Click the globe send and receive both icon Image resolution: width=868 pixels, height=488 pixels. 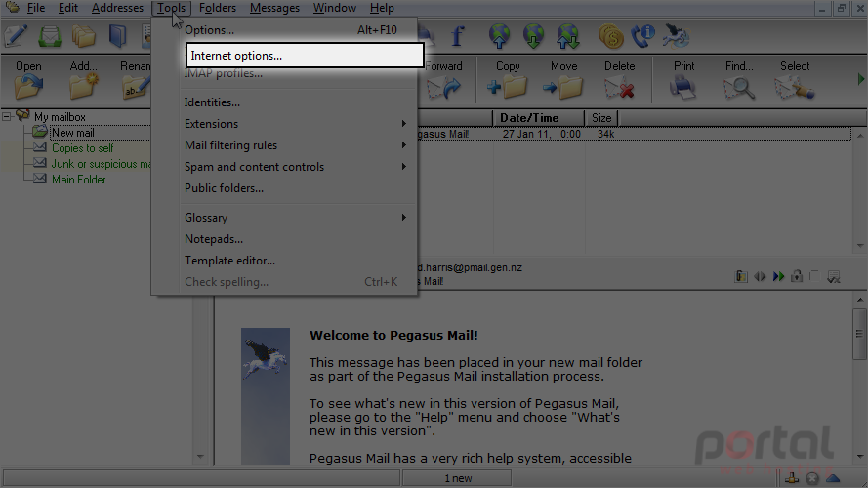coord(567,36)
